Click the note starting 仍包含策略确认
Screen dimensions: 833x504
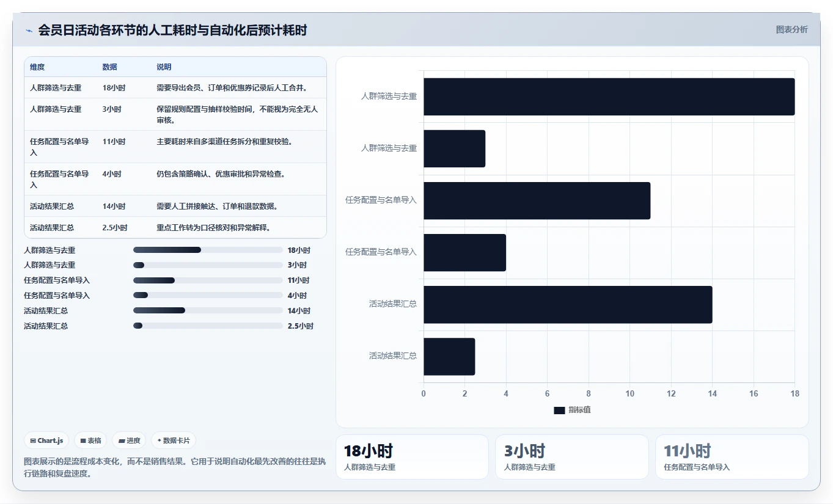(221, 174)
